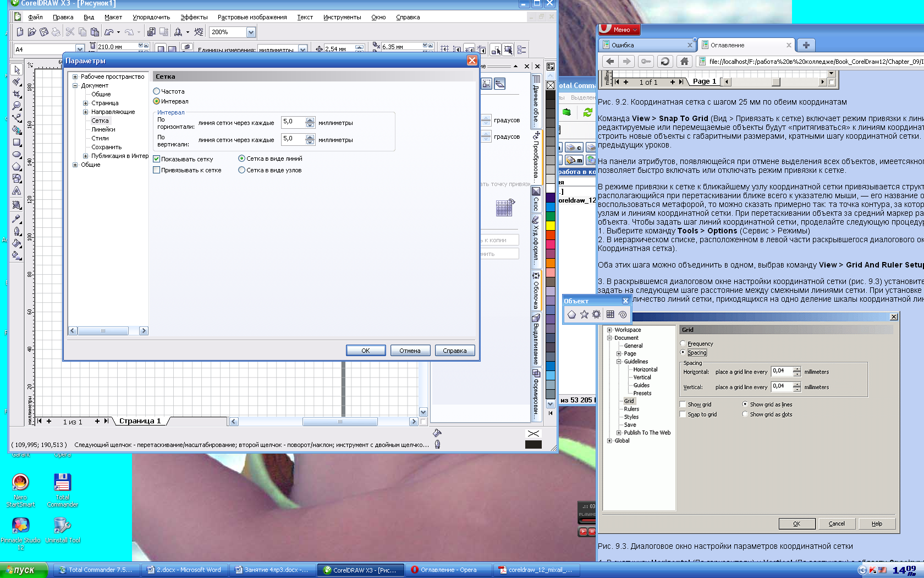Image resolution: width=924 pixels, height=578 pixels.
Task: Select the Outline pen tool
Action: [16, 231]
